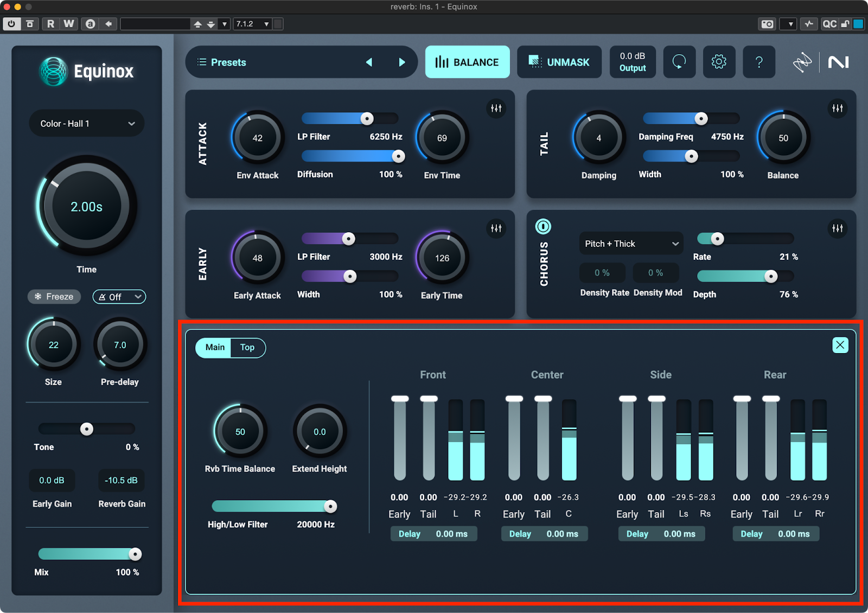Click the undo/reset circular arrow icon
Image resolution: width=868 pixels, height=613 pixels.
coord(679,62)
